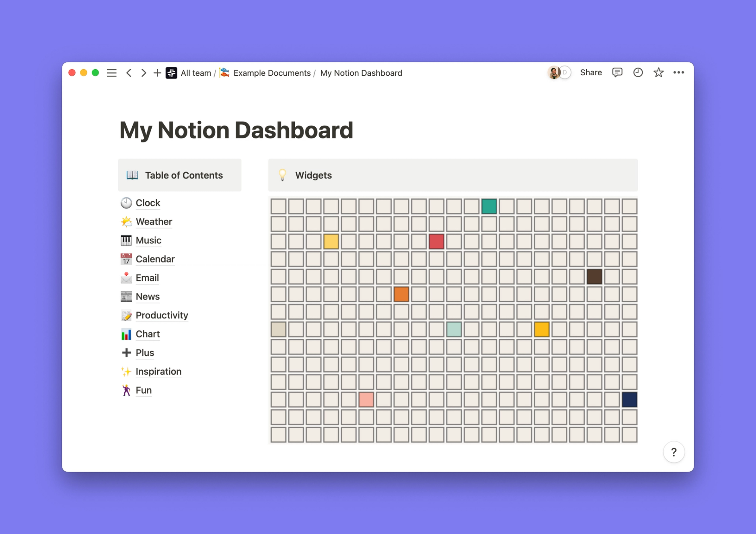Open the All team breadcrumb
The image size is (756, 534).
(x=196, y=73)
